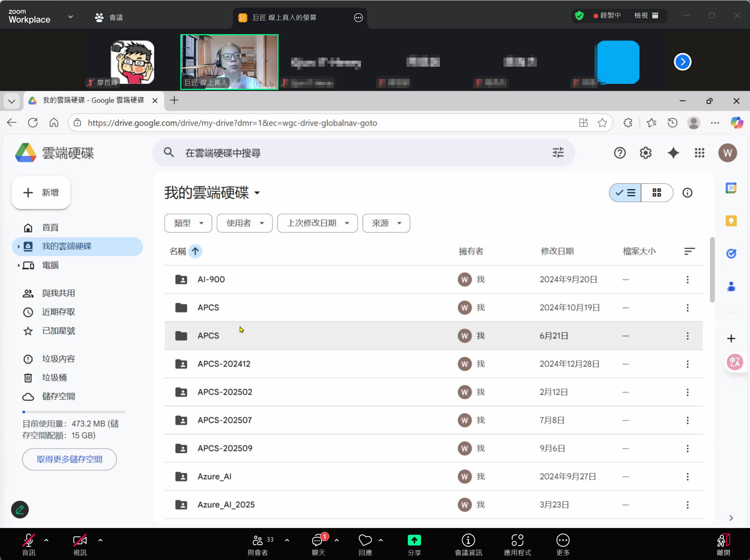Switch to the 檢視 view menu in Zoom
The height and width of the screenshot is (560, 750).
[x=641, y=15]
